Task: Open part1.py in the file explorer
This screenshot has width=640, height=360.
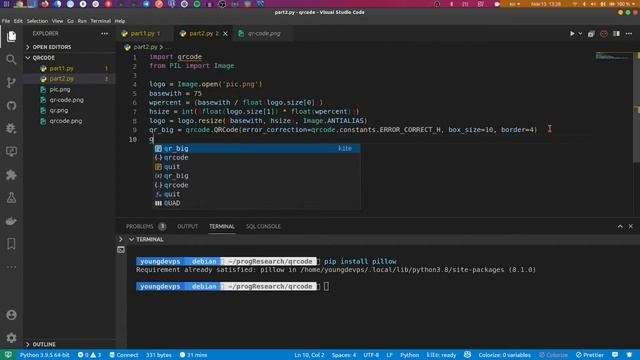Action: tap(61, 68)
